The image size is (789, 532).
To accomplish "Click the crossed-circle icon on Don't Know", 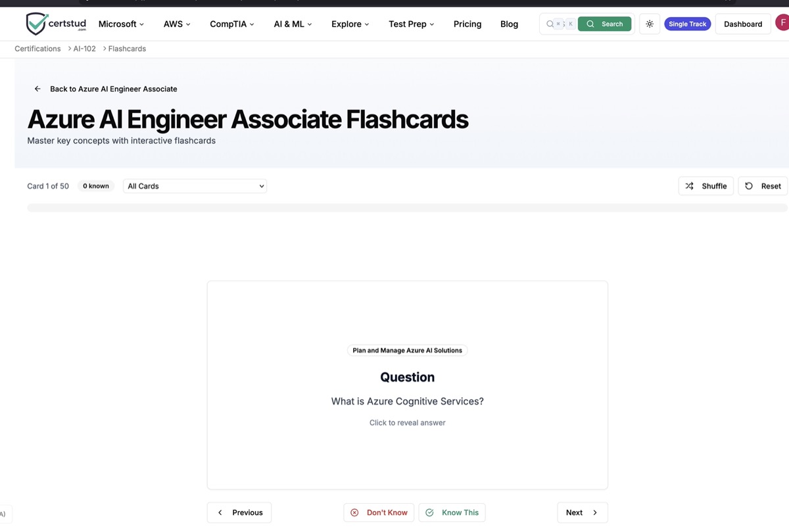I will tap(354, 512).
